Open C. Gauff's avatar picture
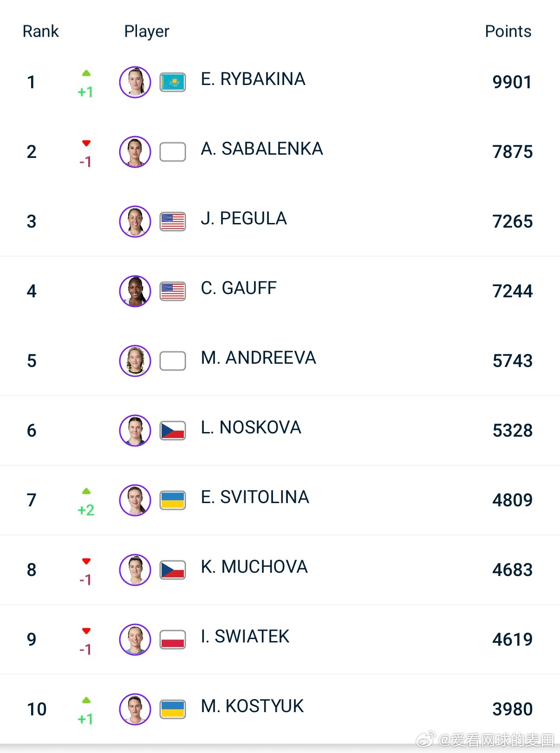 click(135, 291)
